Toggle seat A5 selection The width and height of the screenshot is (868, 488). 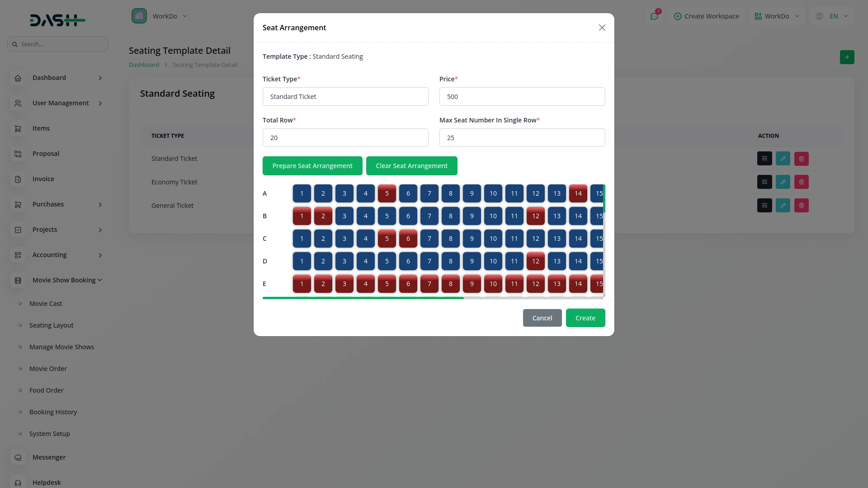tap(387, 193)
